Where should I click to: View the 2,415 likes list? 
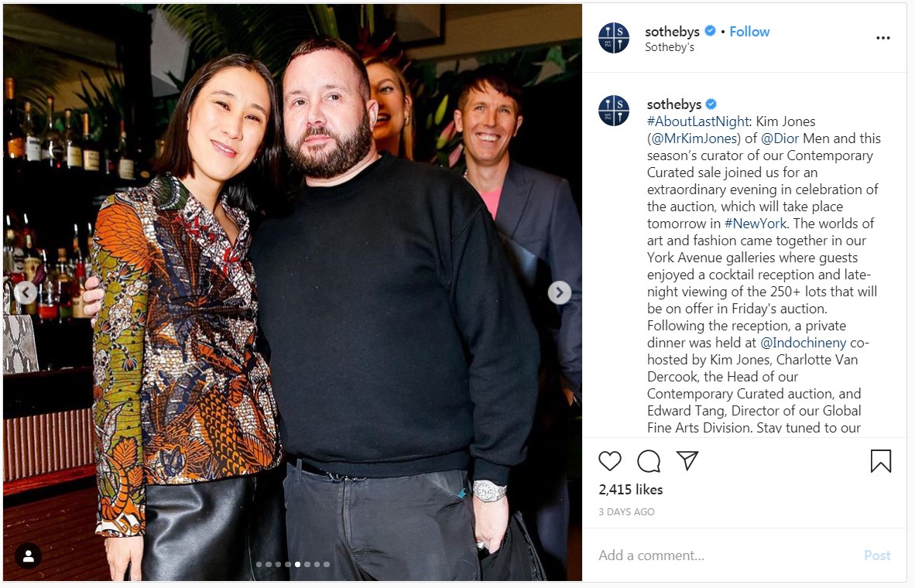click(631, 490)
